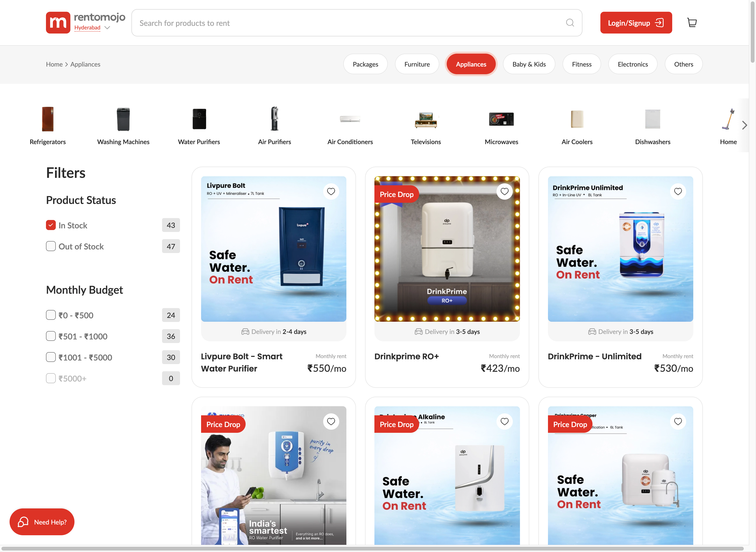Check the ₹0 - ₹500 budget filter
756x552 pixels.
coord(51,315)
